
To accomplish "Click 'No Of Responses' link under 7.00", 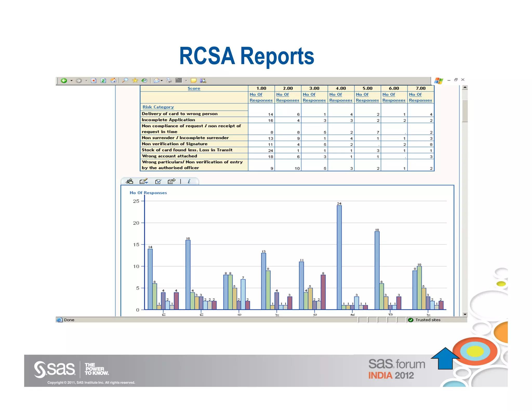I will (420, 97).
